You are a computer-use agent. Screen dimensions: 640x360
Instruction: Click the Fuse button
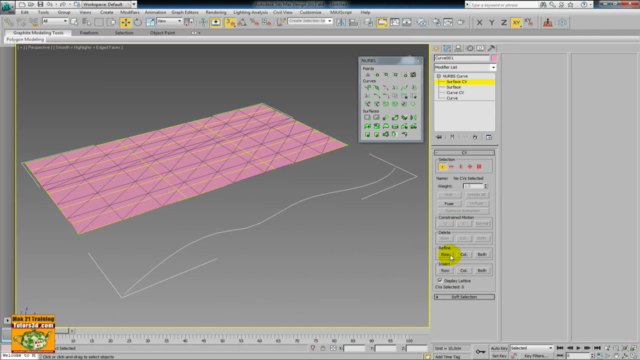449,203
